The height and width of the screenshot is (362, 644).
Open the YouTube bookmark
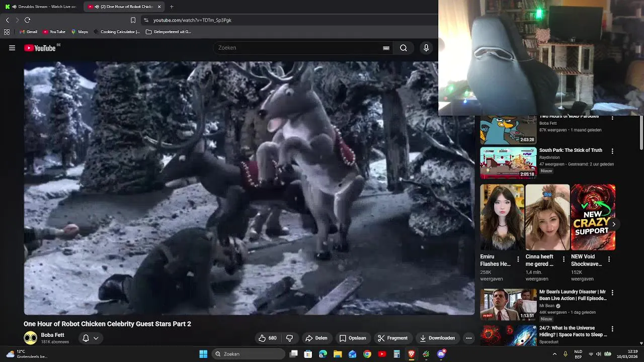[54, 32]
